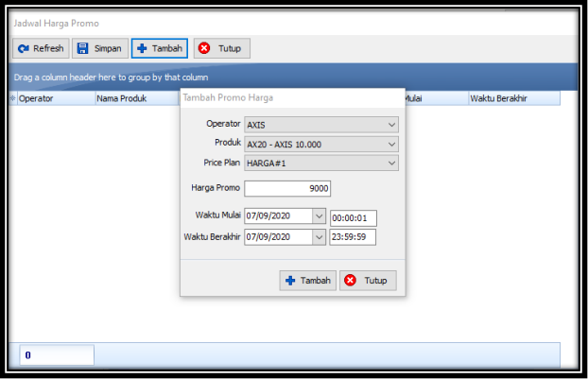Click the Harga Promo input field

point(287,188)
